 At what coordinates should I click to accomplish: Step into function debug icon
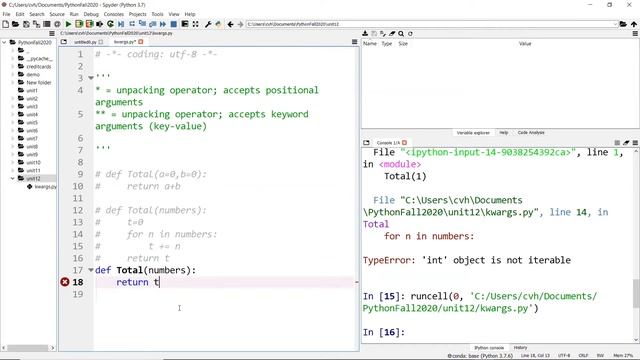[142, 24]
